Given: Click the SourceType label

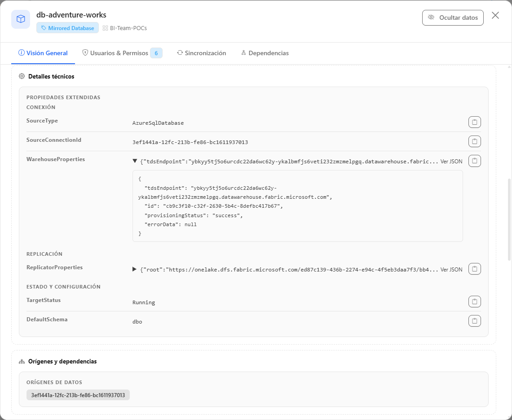Looking at the screenshot, I should pyautogui.click(x=42, y=121).
